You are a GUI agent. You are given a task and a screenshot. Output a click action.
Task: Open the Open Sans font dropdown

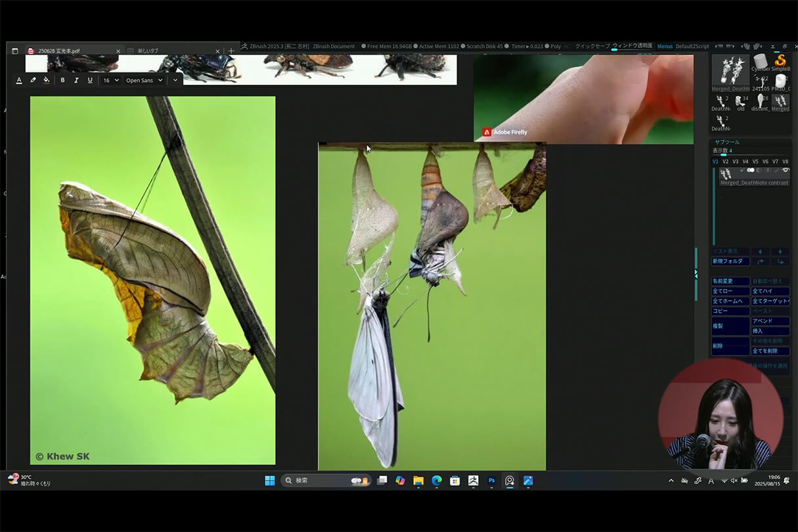pyautogui.click(x=144, y=80)
